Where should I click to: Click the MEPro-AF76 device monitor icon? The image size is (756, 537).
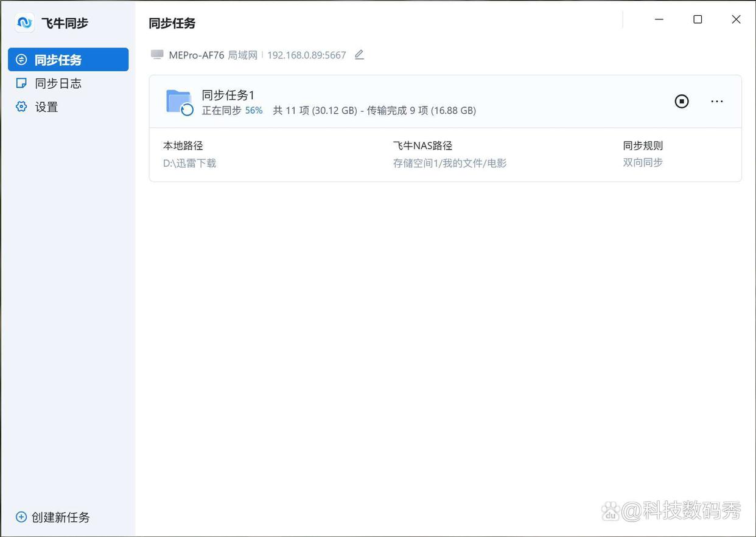click(x=157, y=55)
